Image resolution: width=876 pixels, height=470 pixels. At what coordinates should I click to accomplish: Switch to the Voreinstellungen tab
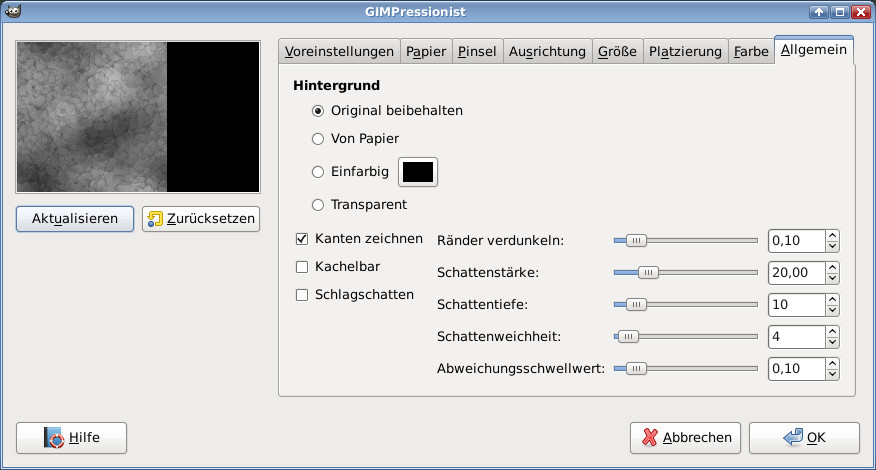coord(339,51)
